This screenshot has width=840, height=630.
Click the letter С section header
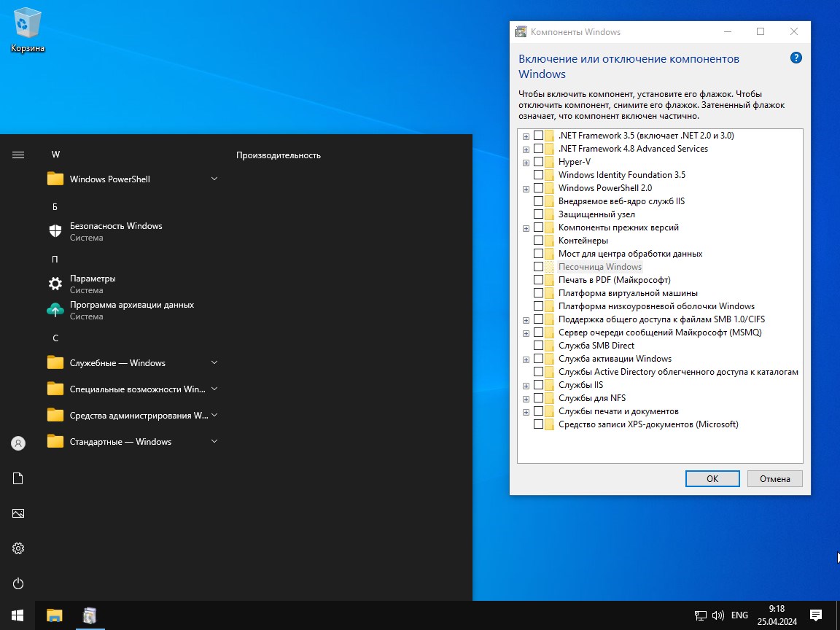pyautogui.click(x=55, y=338)
